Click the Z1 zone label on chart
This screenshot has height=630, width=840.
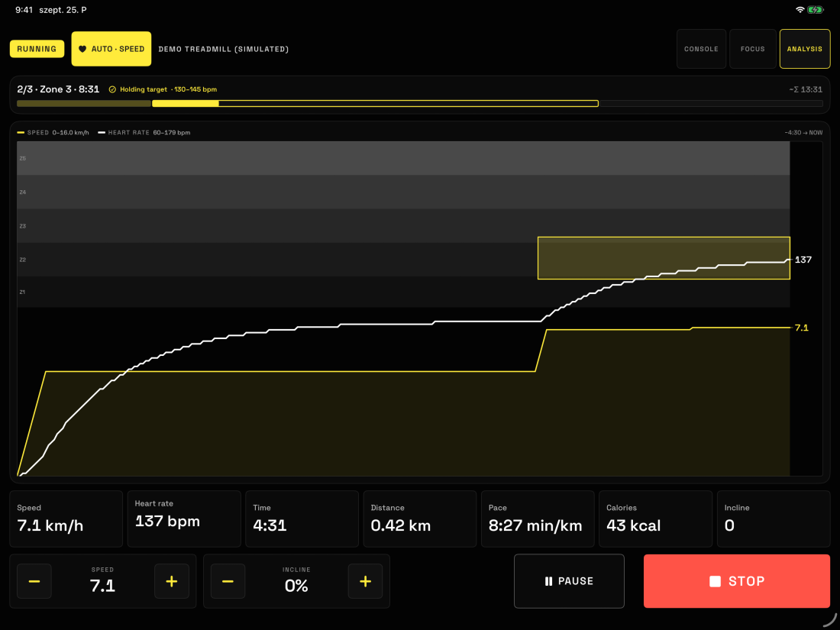(x=22, y=292)
